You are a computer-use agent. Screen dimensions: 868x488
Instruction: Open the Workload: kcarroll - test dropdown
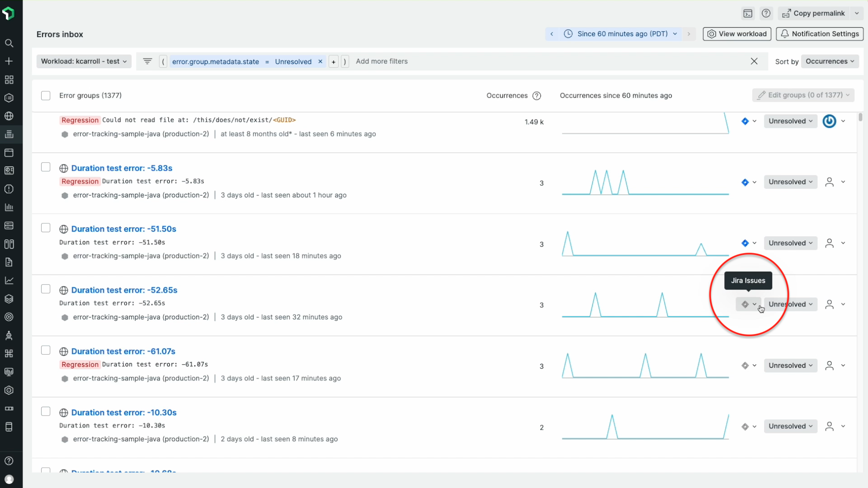(84, 61)
